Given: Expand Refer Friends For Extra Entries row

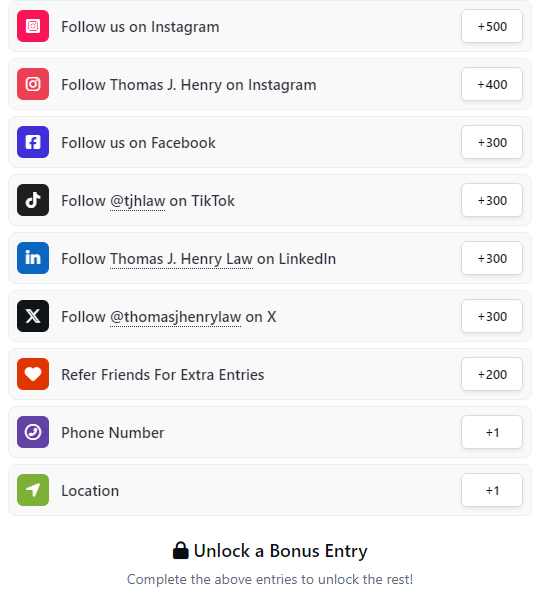Looking at the screenshot, I should pyautogui.click(x=270, y=374).
